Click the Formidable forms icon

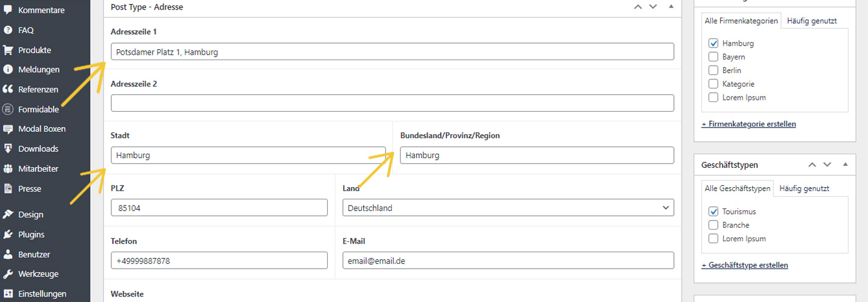[8, 109]
